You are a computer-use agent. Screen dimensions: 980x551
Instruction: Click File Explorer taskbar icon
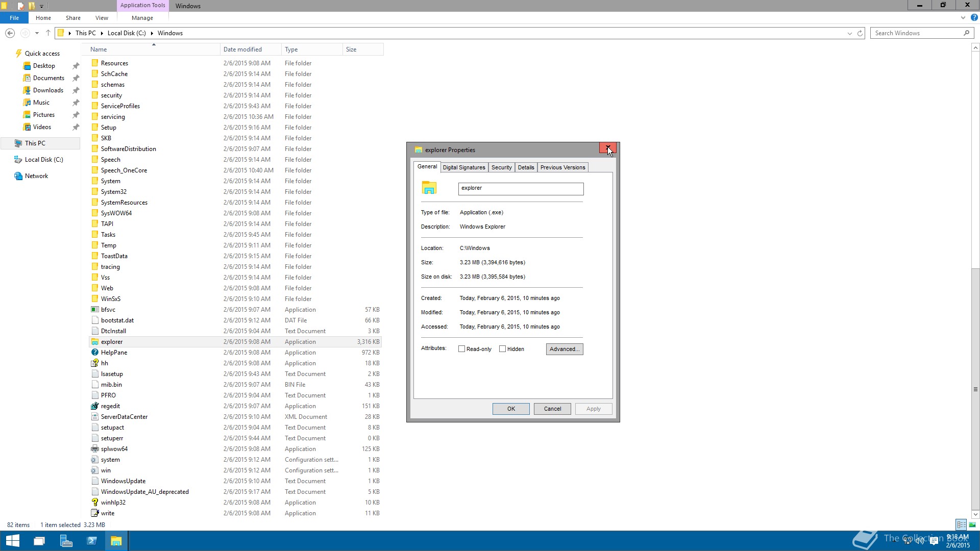[116, 541]
